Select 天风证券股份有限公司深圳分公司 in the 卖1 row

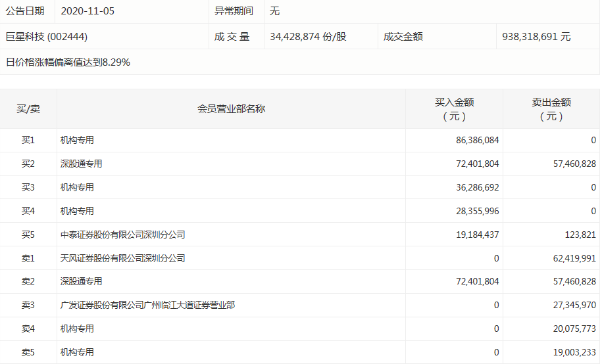coord(123,258)
